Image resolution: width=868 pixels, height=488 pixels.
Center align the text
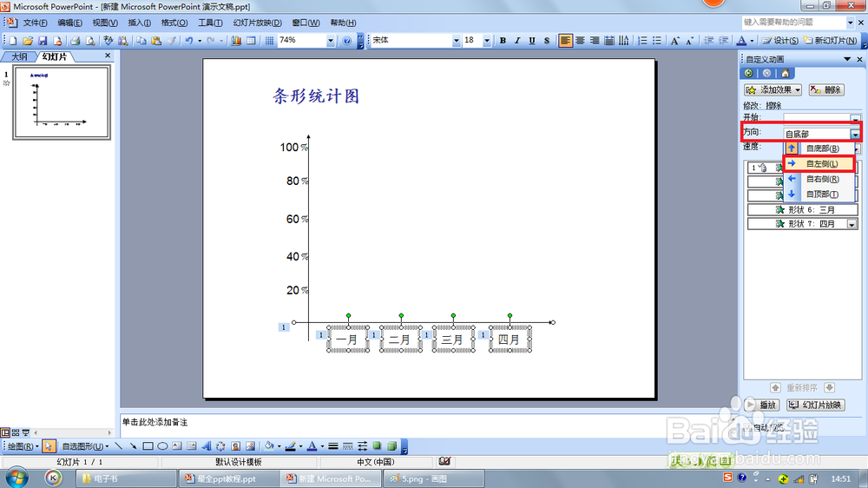(580, 41)
